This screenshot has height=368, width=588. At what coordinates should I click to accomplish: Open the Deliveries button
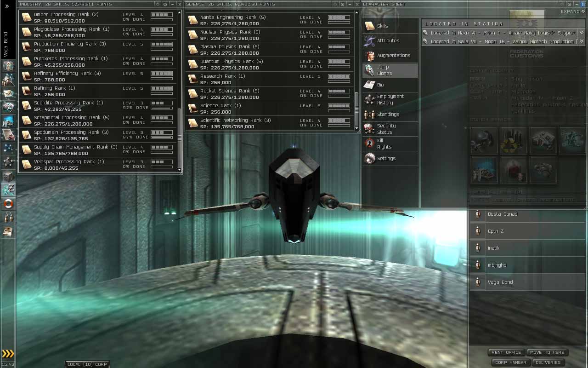click(x=548, y=362)
